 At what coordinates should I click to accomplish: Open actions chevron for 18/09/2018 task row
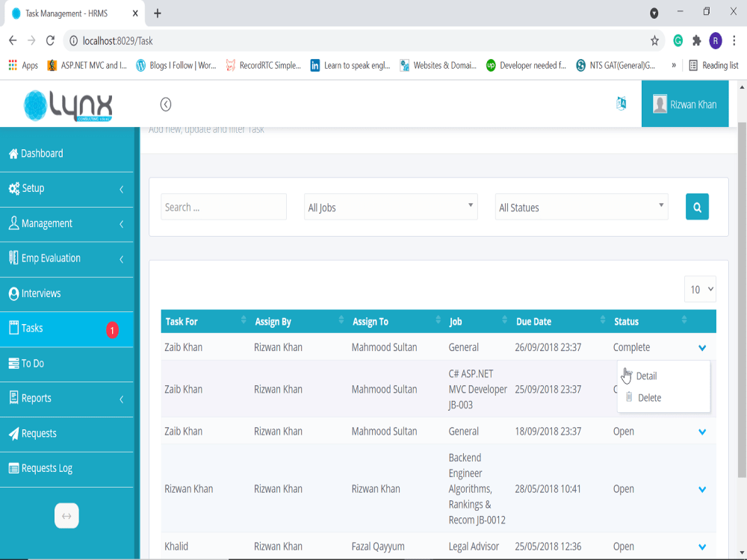pyautogui.click(x=701, y=432)
